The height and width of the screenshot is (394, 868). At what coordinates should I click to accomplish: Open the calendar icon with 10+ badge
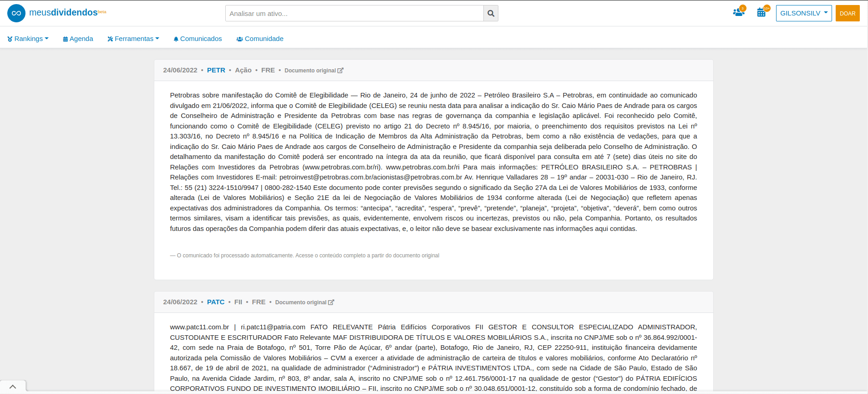(762, 12)
